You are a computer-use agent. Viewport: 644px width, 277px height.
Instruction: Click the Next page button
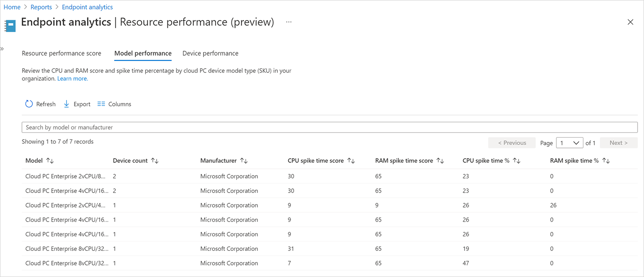pyautogui.click(x=618, y=142)
